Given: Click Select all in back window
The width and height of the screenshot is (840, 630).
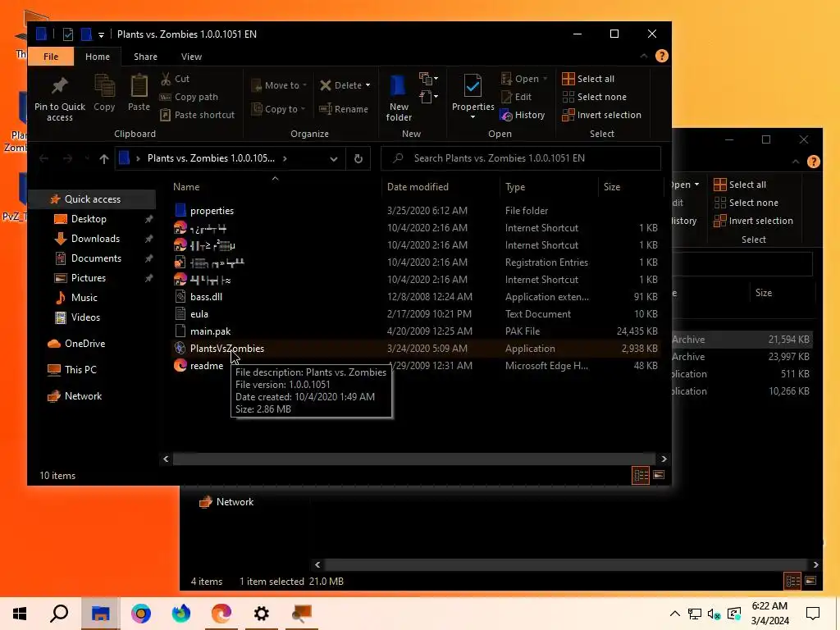Looking at the screenshot, I should point(741,185).
